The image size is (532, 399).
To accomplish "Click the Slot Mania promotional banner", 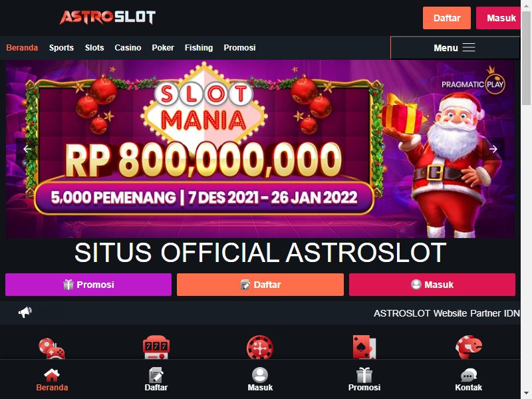I will 260,149.
